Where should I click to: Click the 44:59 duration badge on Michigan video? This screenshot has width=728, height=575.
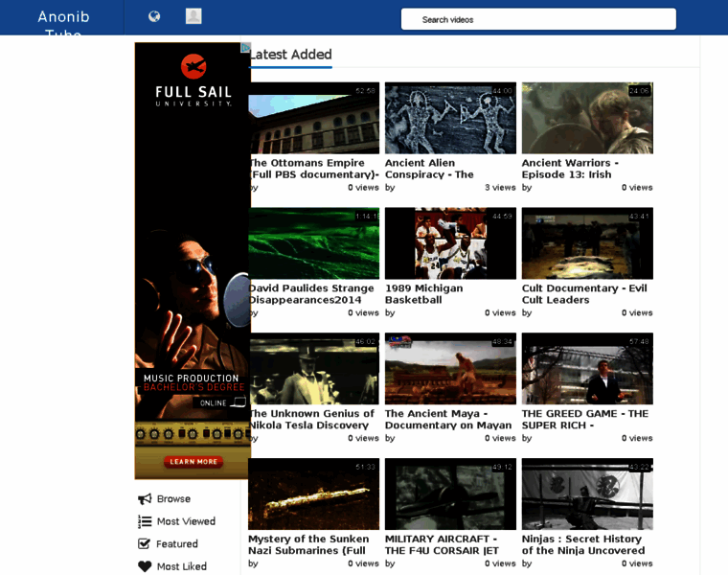[502, 216]
